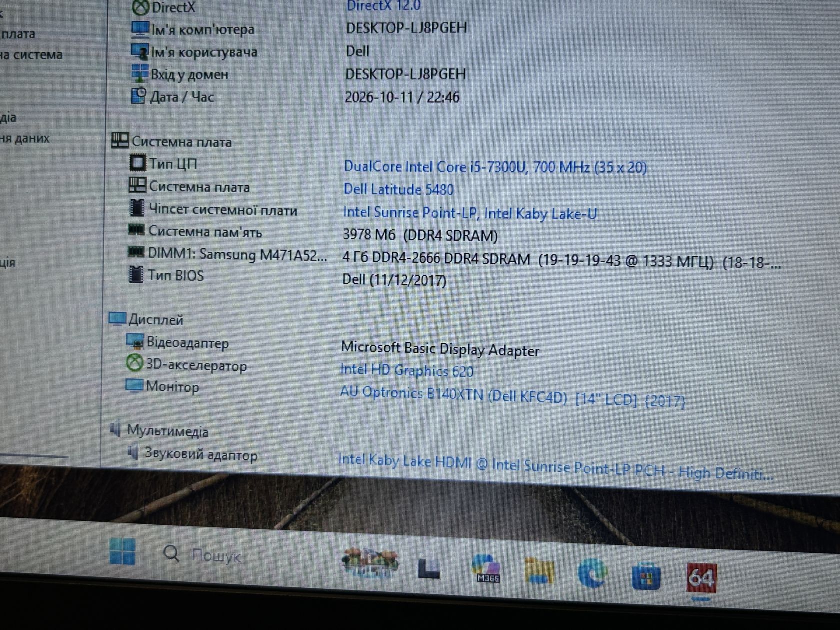Click the username row icon
This screenshot has width=840, height=630.
pyautogui.click(x=139, y=51)
